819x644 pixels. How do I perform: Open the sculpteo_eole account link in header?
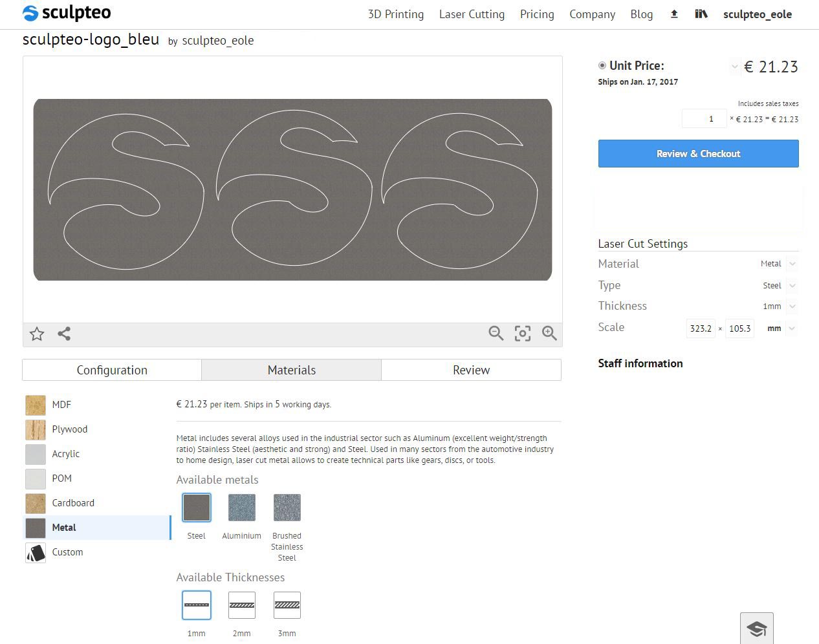click(x=758, y=14)
